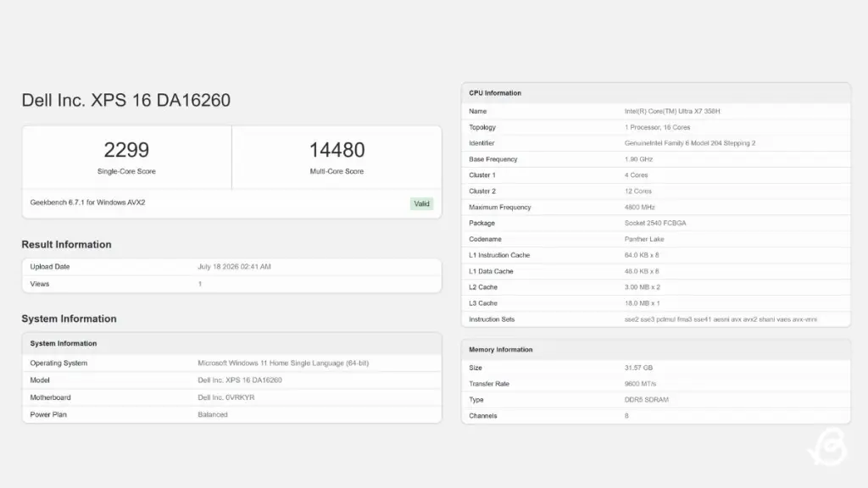The height and width of the screenshot is (488, 868).
Task: Click the Memory Information table header
Action: click(656, 350)
